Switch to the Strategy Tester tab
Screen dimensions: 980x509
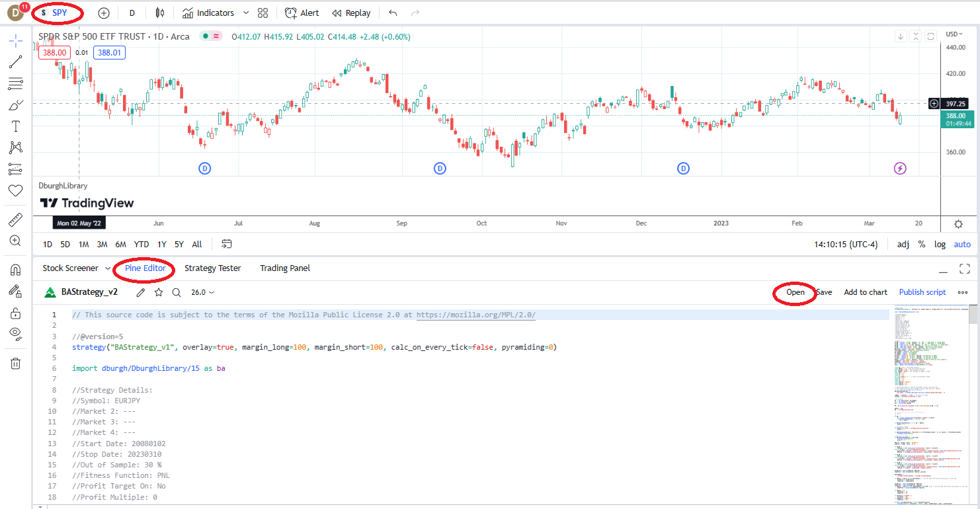213,268
